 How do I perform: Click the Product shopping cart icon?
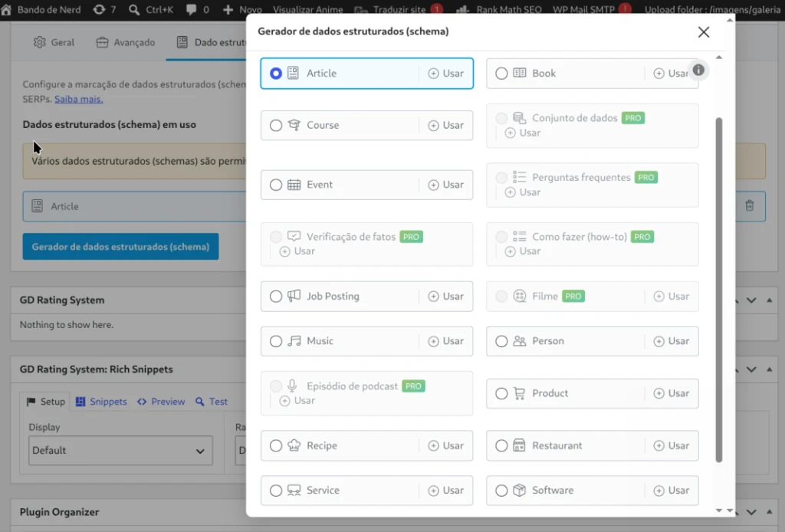coord(520,393)
